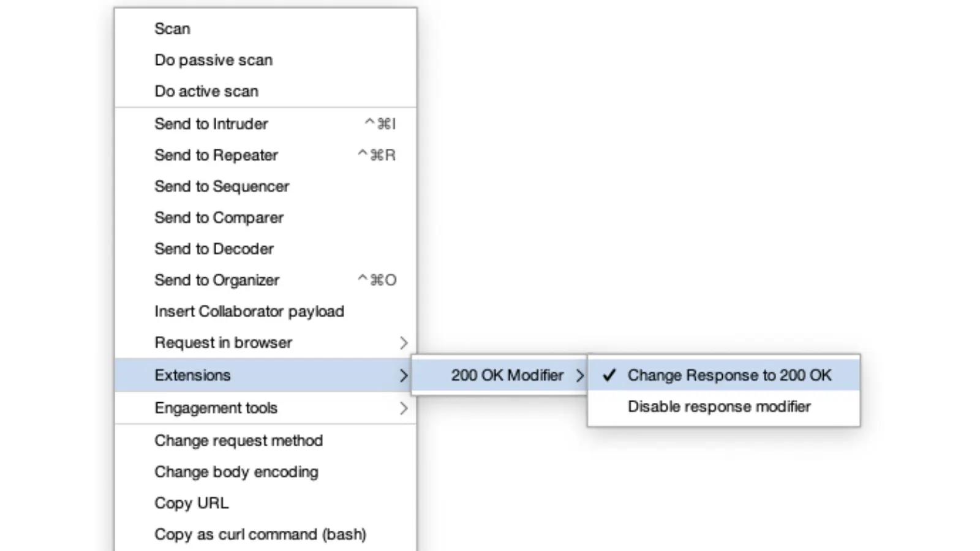The image size is (980, 551).
Task: Select Disable response modifier option
Action: coord(719,407)
